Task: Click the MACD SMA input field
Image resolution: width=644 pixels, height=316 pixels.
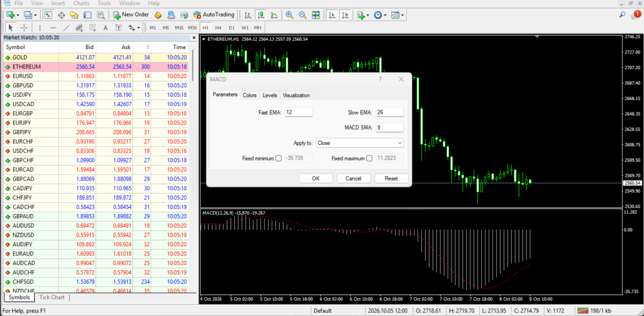Action: point(389,128)
